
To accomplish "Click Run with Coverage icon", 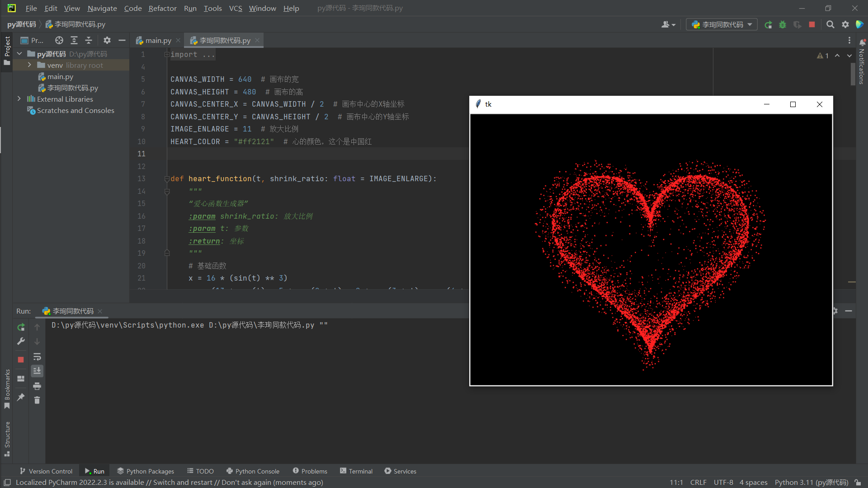I will click(797, 25).
